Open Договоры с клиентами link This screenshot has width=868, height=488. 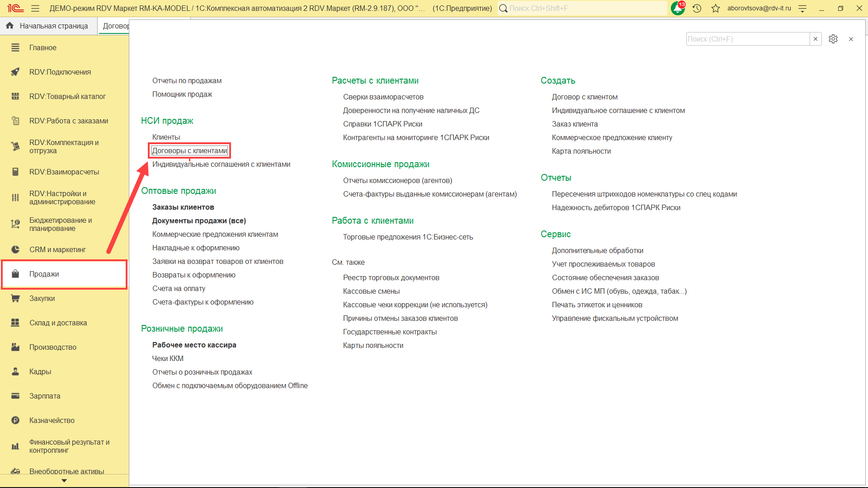[189, 150]
